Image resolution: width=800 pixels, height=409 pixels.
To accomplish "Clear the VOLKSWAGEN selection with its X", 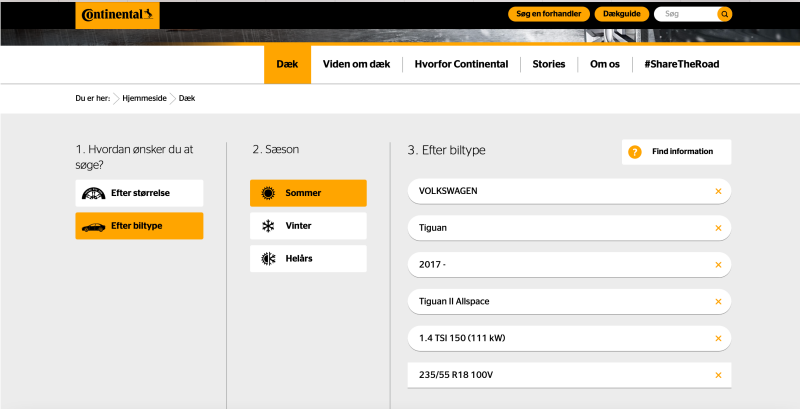I will point(718,191).
